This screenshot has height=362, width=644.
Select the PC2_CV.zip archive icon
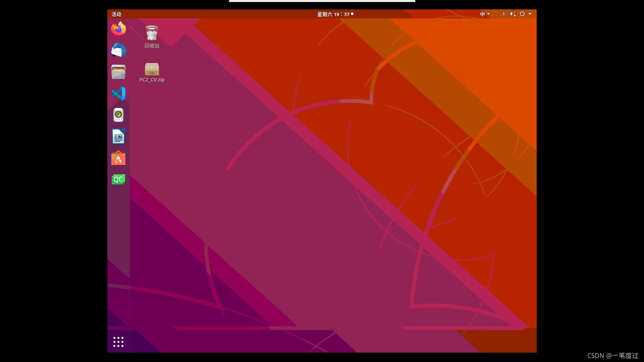[x=152, y=69]
